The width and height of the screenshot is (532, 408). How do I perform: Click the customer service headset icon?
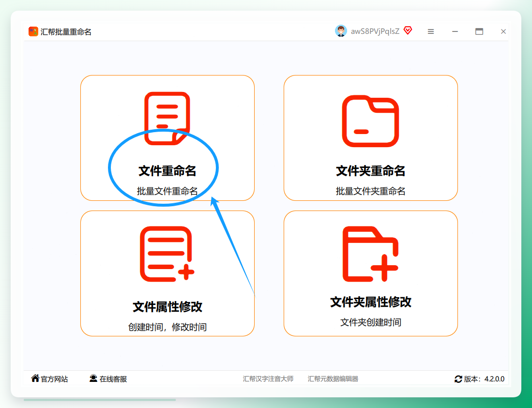(93, 378)
